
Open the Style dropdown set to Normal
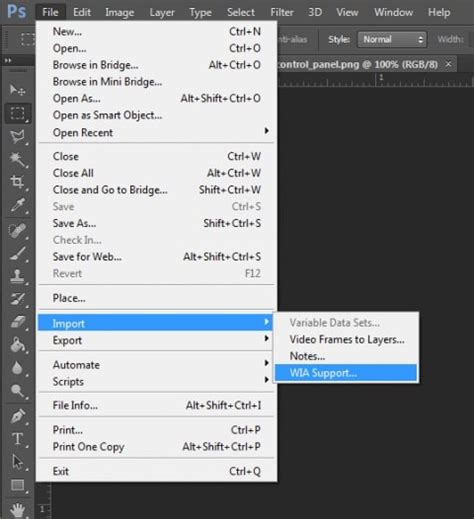pos(392,39)
